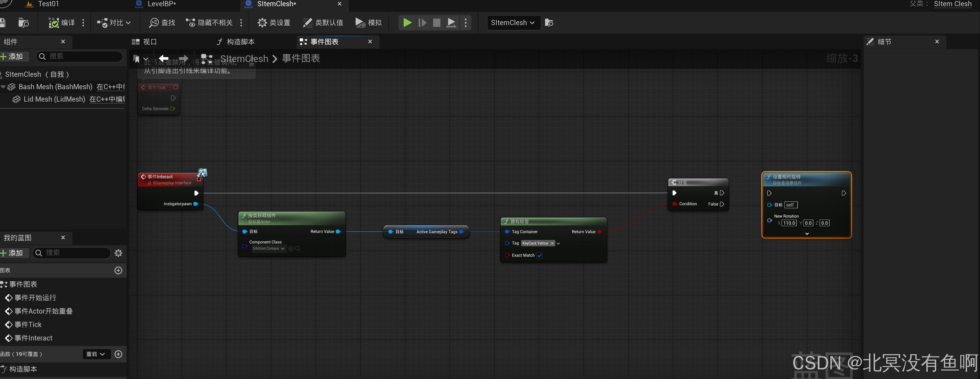Open the Override (重载) functions dropdown
This screenshot has height=379, width=980.
(x=96, y=354)
